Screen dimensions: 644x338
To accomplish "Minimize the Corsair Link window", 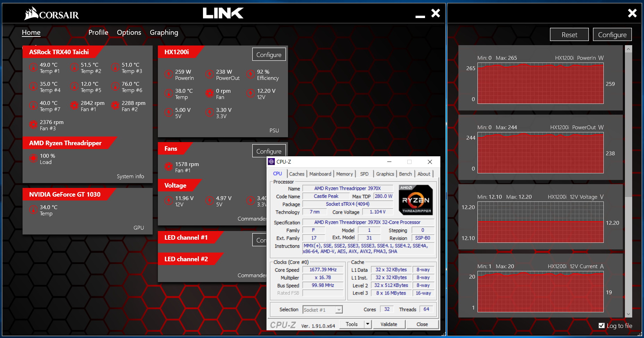I will [x=420, y=16].
